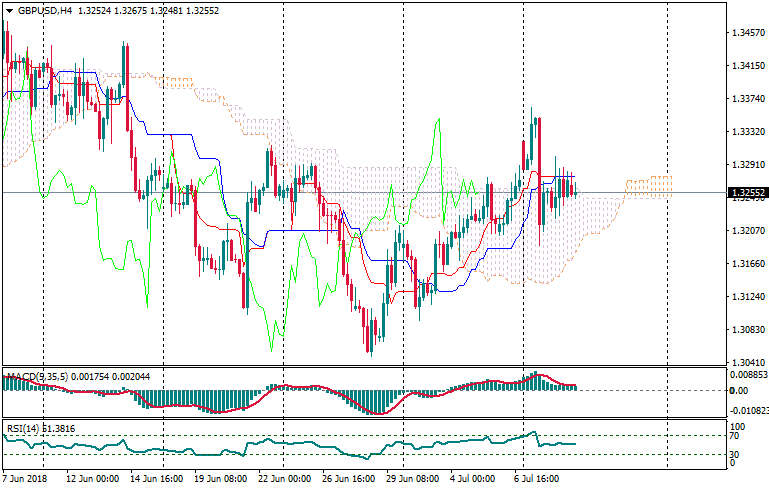Viewport: 769px width, 490px height.
Task: Click the 4 Jul 00:00 time label
Action: 474,480
